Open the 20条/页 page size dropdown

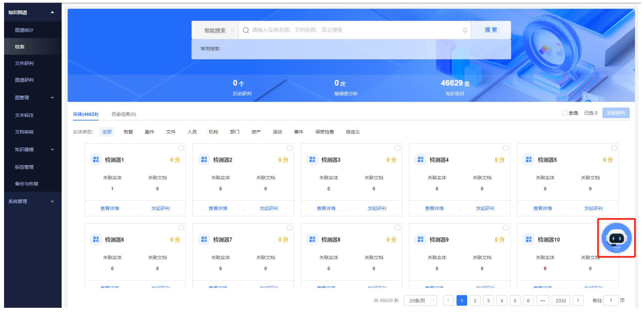[x=420, y=301]
